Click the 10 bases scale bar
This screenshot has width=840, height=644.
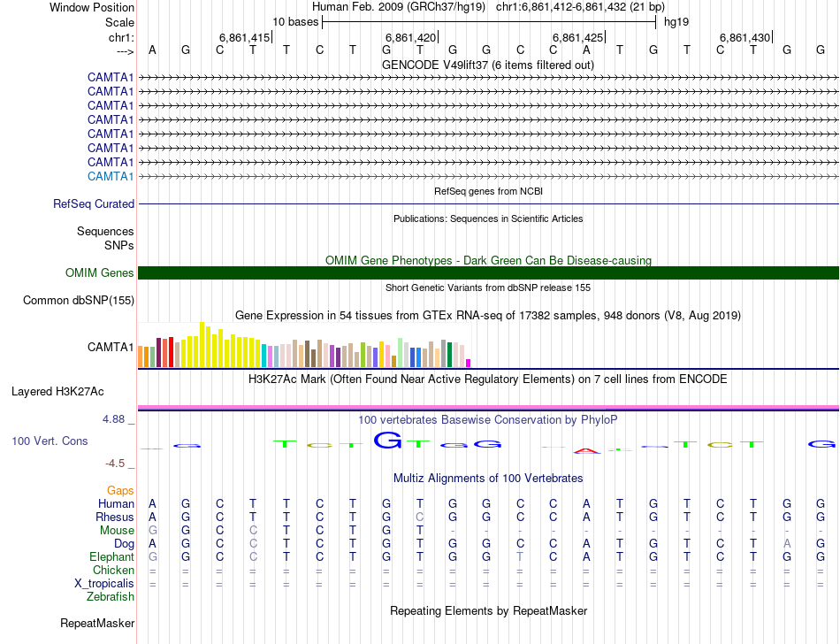[x=488, y=21]
